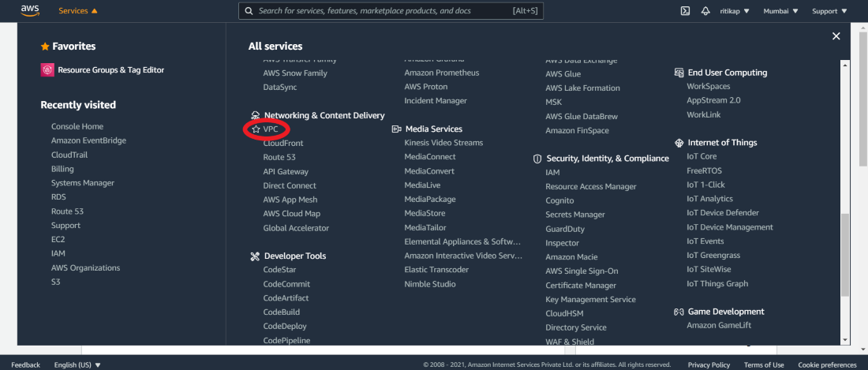Open Key Management Service

point(591,299)
